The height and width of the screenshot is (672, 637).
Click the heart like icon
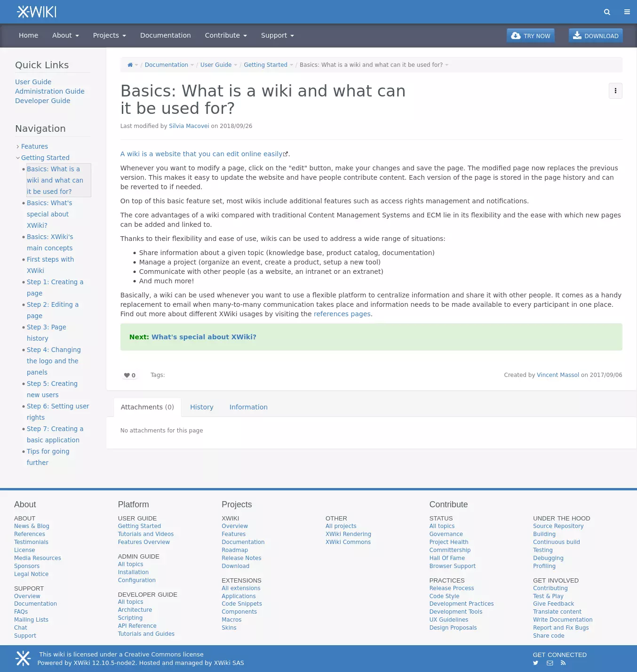point(127,375)
